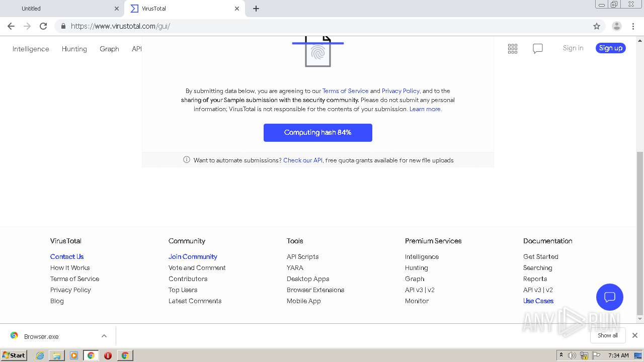
Task: Click the second Chrome taskbar icon
Action: 125,355
